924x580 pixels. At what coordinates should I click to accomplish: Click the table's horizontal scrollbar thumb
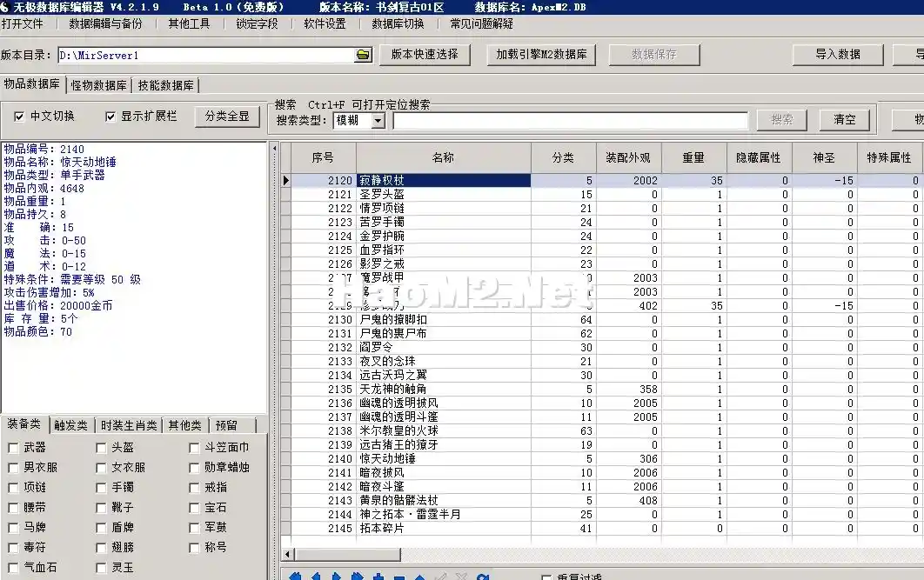pyautogui.click(x=348, y=554)
